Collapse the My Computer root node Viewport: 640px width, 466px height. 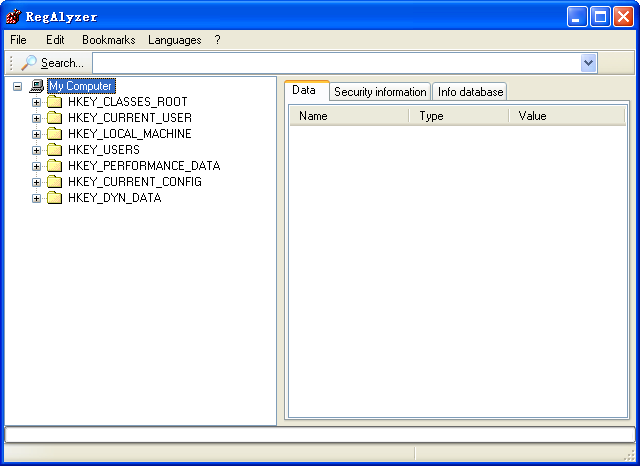(17, 86)
